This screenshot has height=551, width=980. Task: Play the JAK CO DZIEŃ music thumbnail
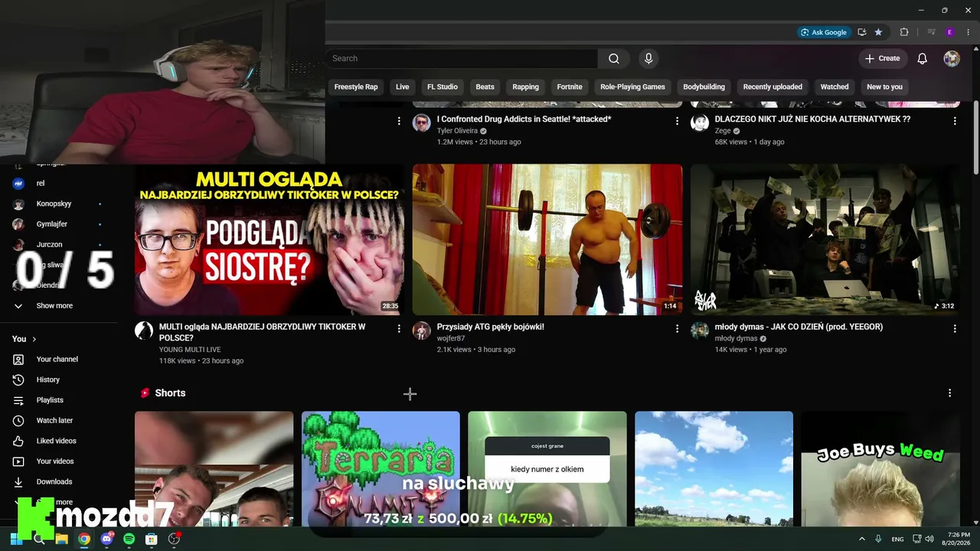(825, 240)
